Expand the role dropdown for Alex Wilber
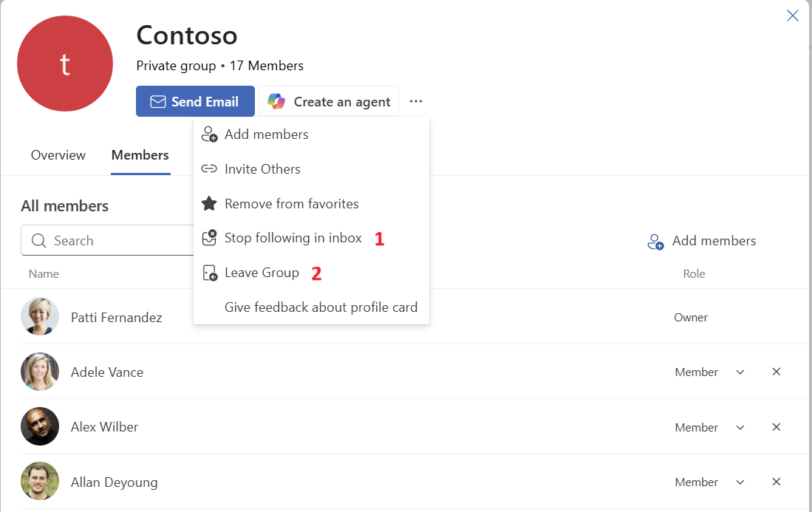Image resolution: width=812 pixels, height=512 pixels. pos(740,428)
